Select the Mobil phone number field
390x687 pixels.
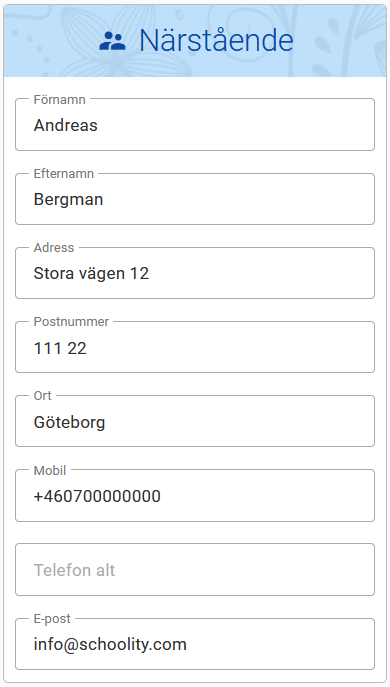point(195,496)
